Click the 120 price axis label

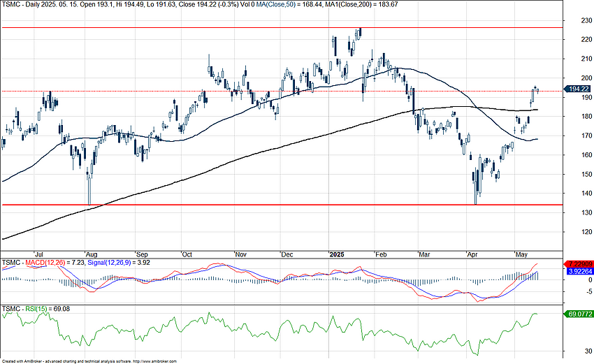587,232
